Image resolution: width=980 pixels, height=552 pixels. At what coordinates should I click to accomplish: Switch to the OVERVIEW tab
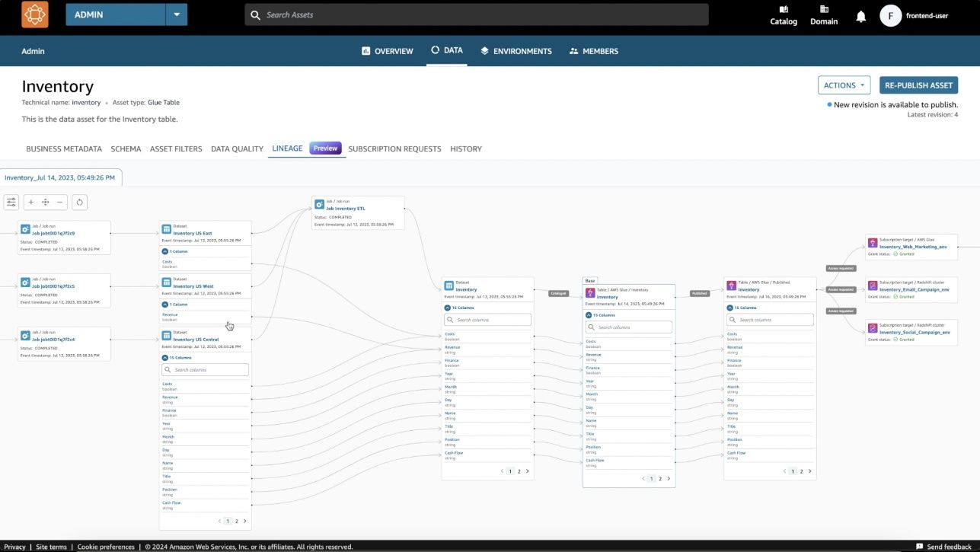click(x=387, y=51)
